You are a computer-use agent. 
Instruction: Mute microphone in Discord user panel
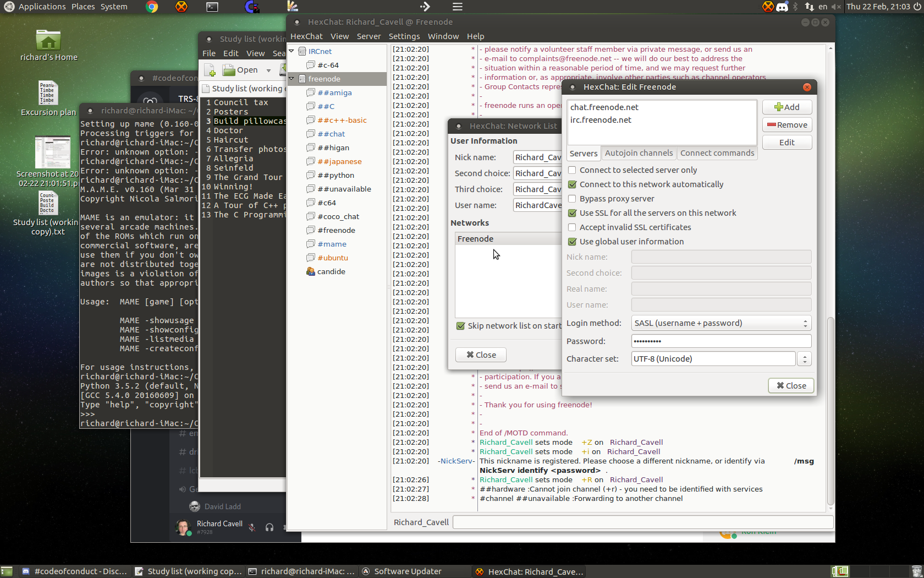point(252,527)
